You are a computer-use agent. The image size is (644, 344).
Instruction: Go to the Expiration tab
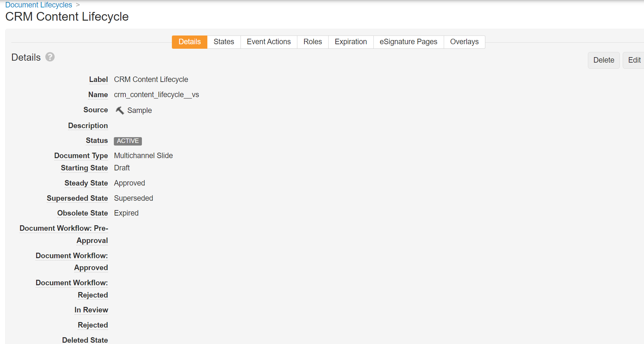(351, 42)
